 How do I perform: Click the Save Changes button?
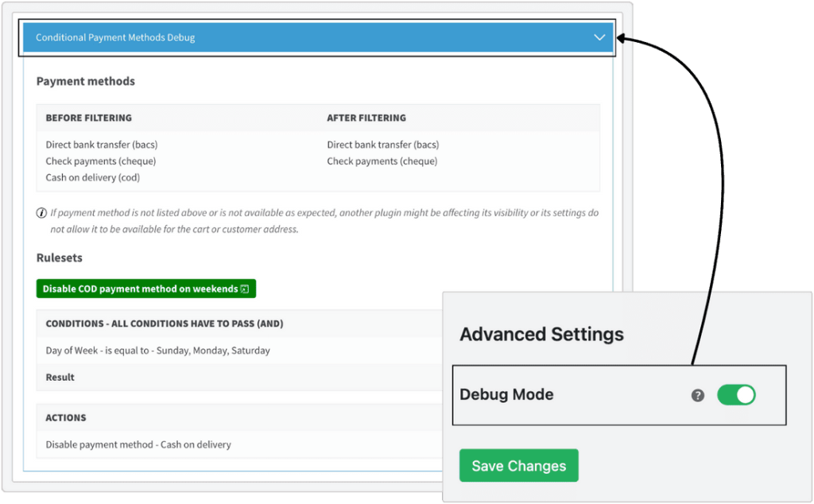(x=518, y=466)
